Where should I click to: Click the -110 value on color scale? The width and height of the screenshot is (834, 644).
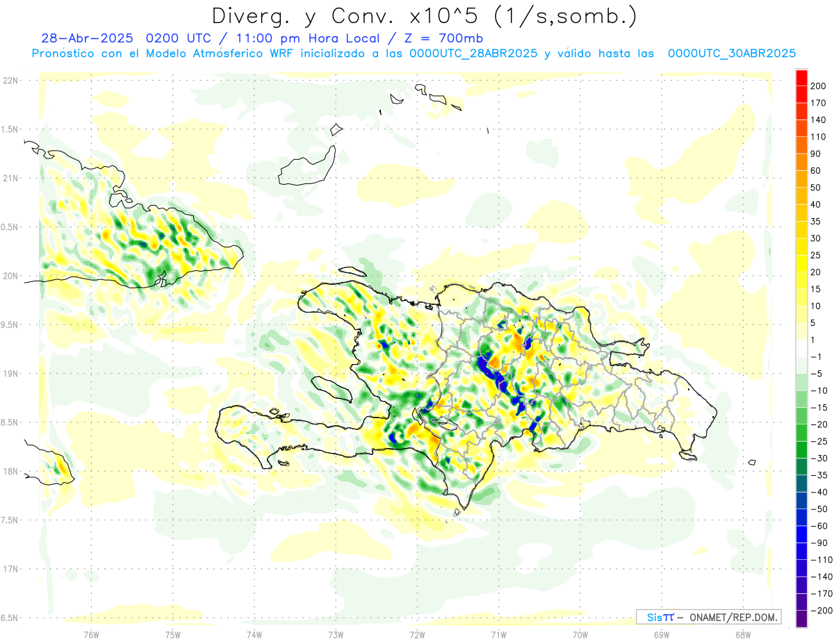click(820, 560)
